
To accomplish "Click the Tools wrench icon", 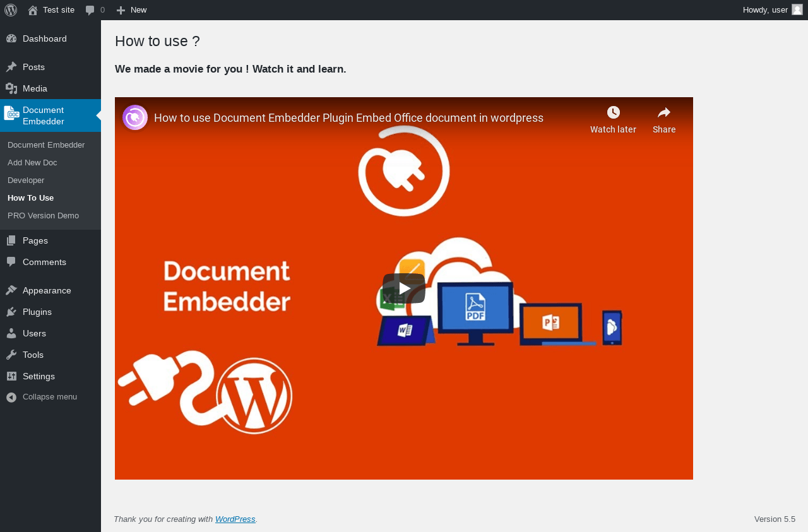I will tap(11, 355).
